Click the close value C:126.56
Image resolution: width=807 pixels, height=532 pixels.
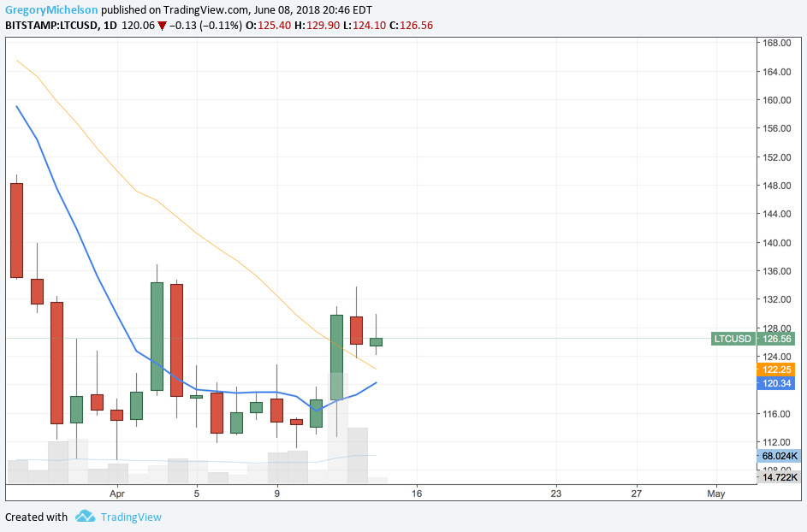click(412, 25)
